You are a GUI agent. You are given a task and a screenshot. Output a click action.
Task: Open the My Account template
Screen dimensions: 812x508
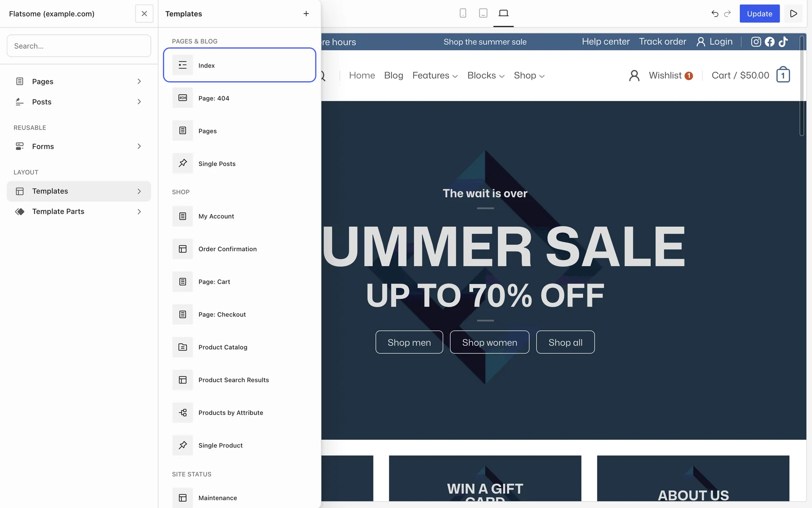240,216
